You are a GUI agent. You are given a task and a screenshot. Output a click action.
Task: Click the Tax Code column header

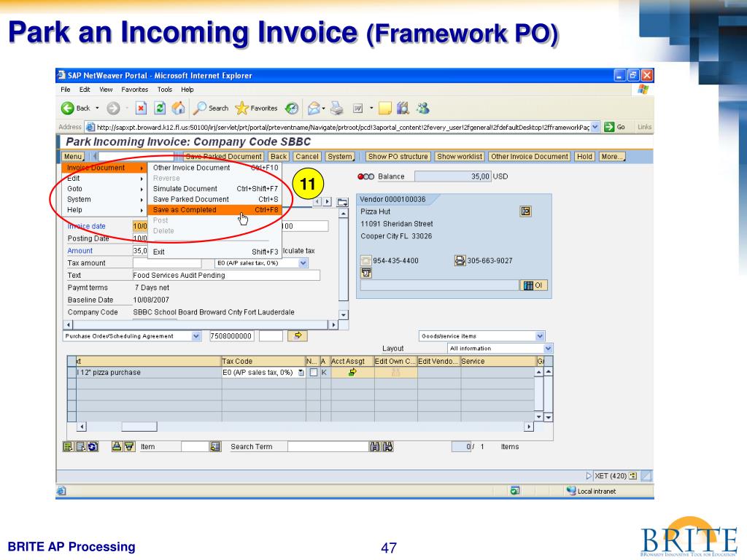pos(263,361)
